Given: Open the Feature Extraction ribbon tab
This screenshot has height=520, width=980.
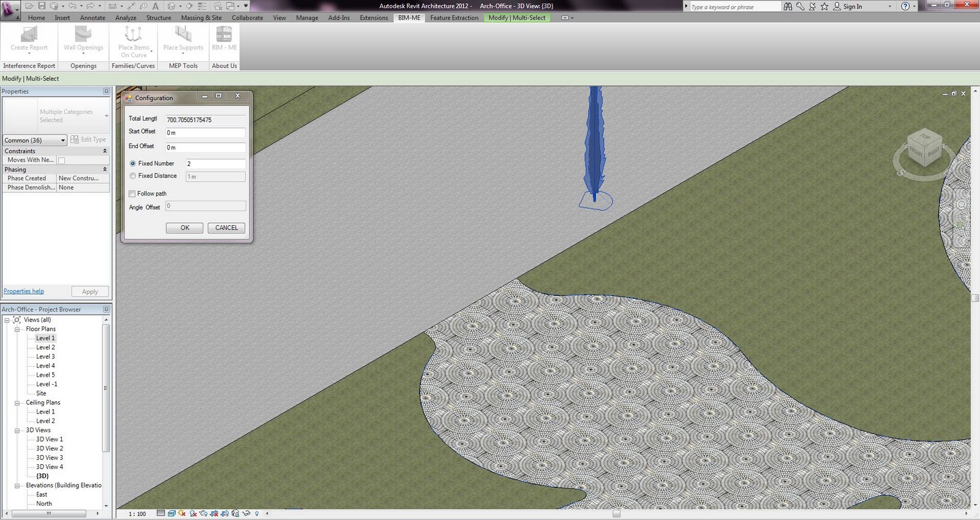Looking at the screenshot, I should 454,18.
